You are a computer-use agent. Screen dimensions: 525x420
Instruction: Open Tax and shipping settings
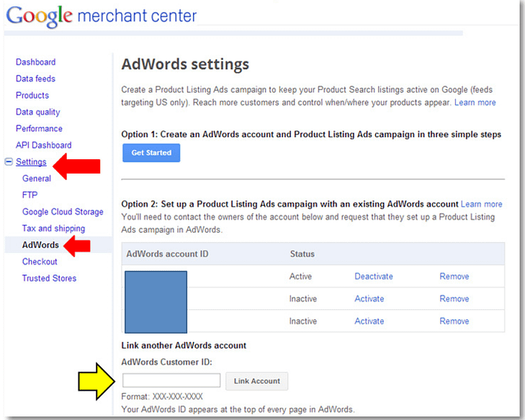point(53,228)
